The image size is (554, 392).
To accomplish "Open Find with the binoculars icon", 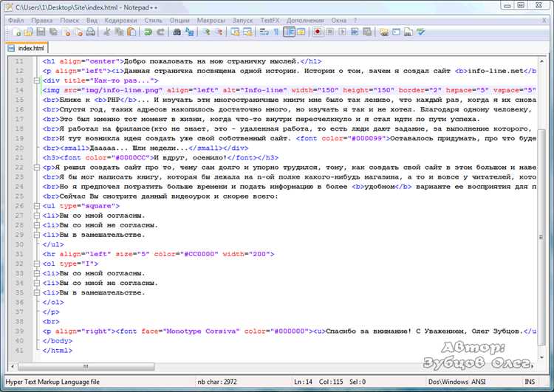I will pos(177,32).
